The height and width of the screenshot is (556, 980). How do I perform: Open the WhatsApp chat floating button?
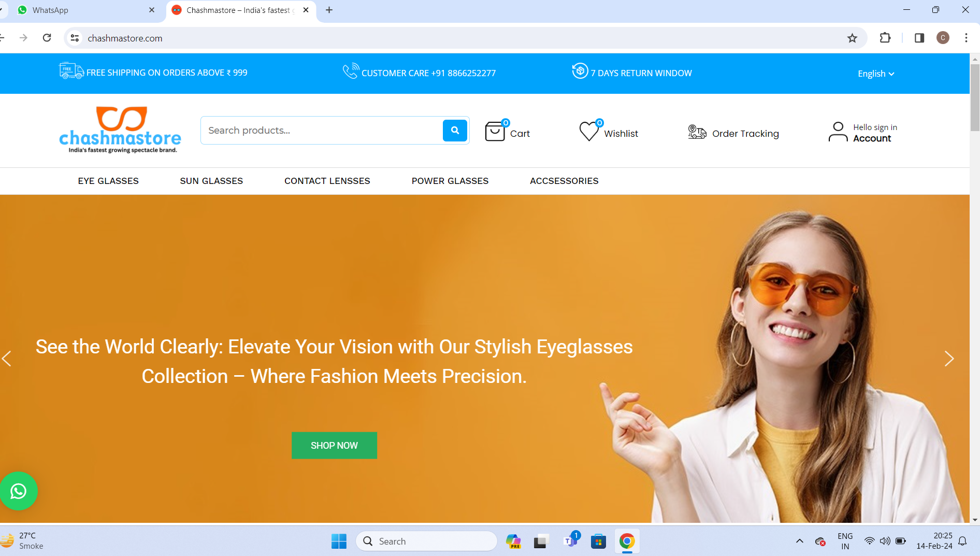coord(19,491)
